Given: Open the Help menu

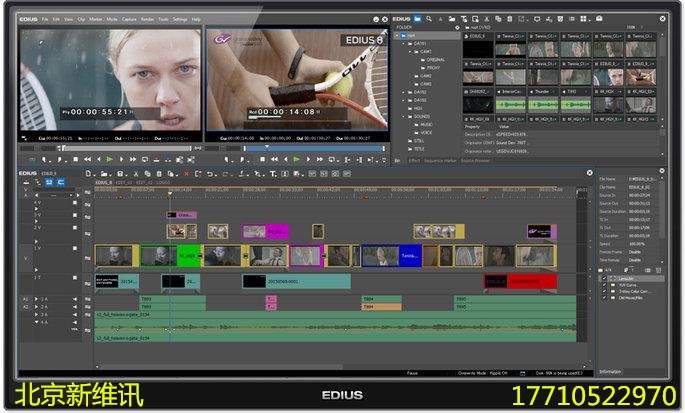Looking at the screenshot, I should (x=196, y=19).
